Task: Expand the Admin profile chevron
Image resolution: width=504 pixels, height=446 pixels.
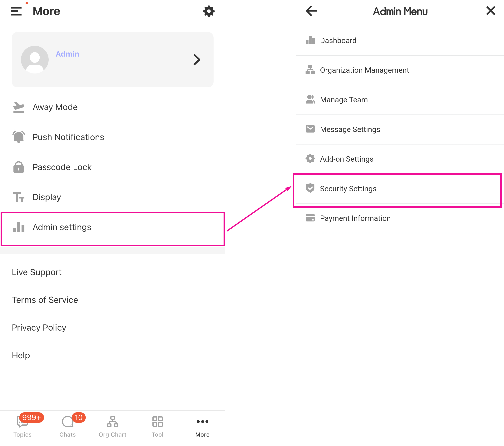Action: click(x=196, y=59)
